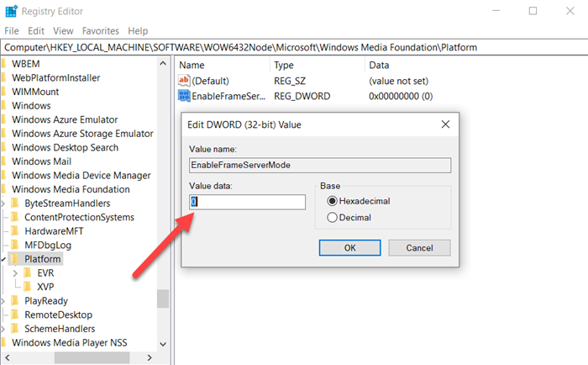Image resolution: width=588 pixels, height=365 pixels.
Task: Expand the EVR subkey
Action: click(x=15, y=273)
